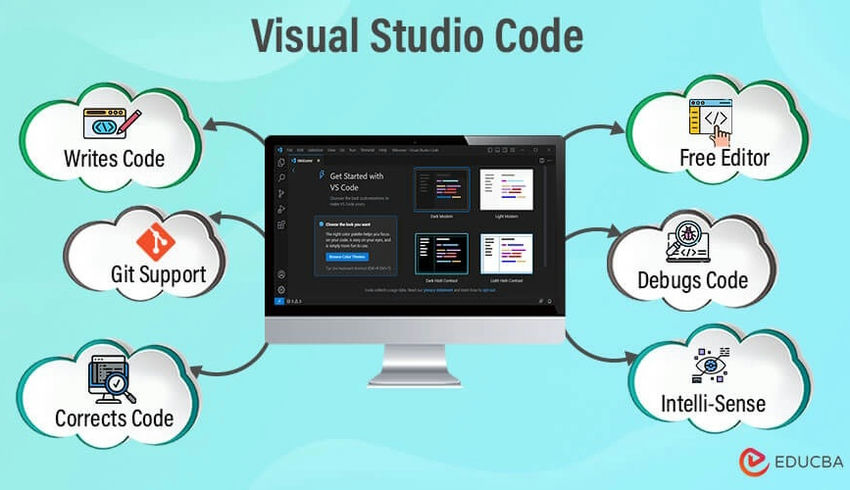Click the 'Get Started with VS Code' heading

[356, 182]
